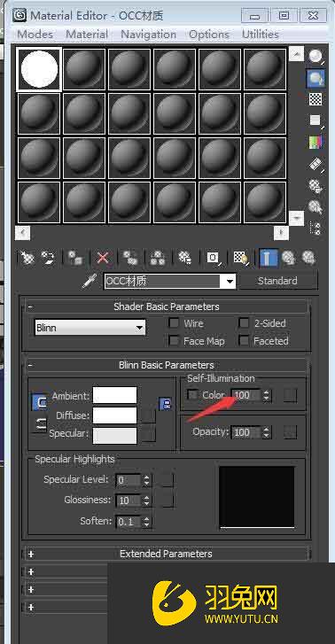Click the Sample UV Tiling icon
The image size is (335, 644).
(x=316, y=120)
